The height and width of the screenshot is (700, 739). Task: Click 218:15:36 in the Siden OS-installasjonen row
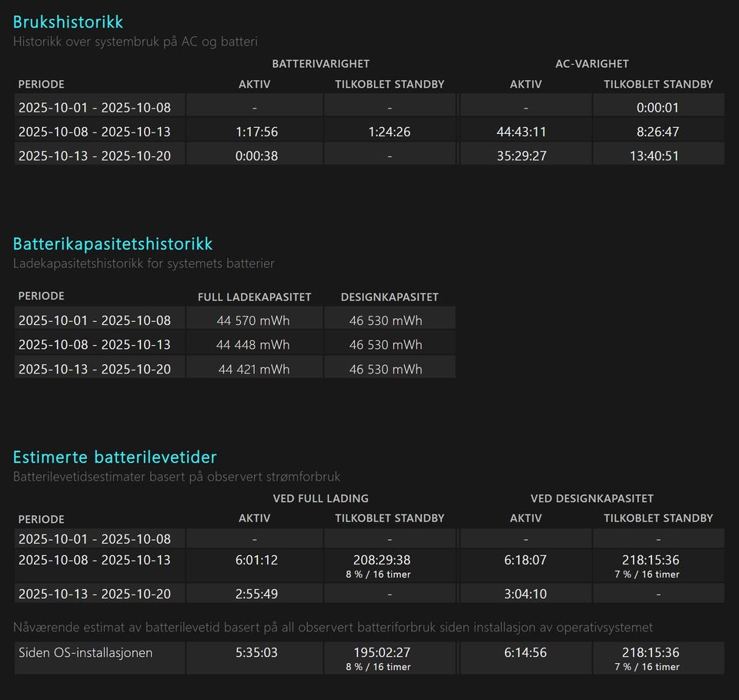point(650,652)
